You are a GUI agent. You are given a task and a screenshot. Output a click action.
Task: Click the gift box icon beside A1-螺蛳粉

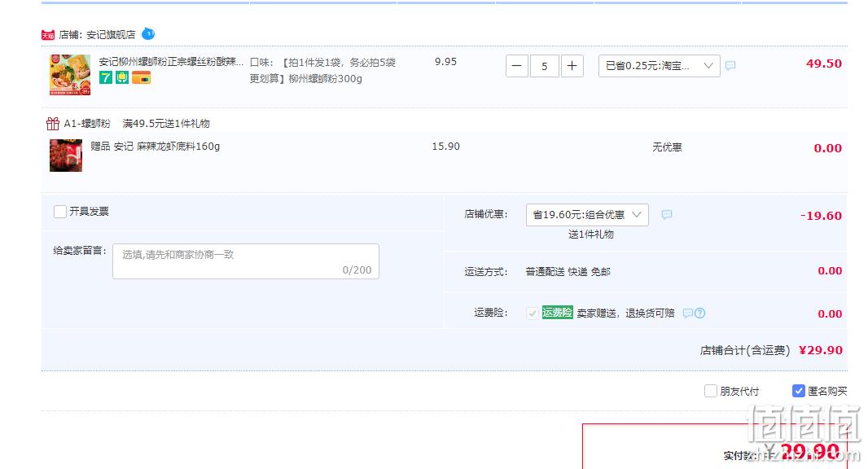click(x=53, y=123)
